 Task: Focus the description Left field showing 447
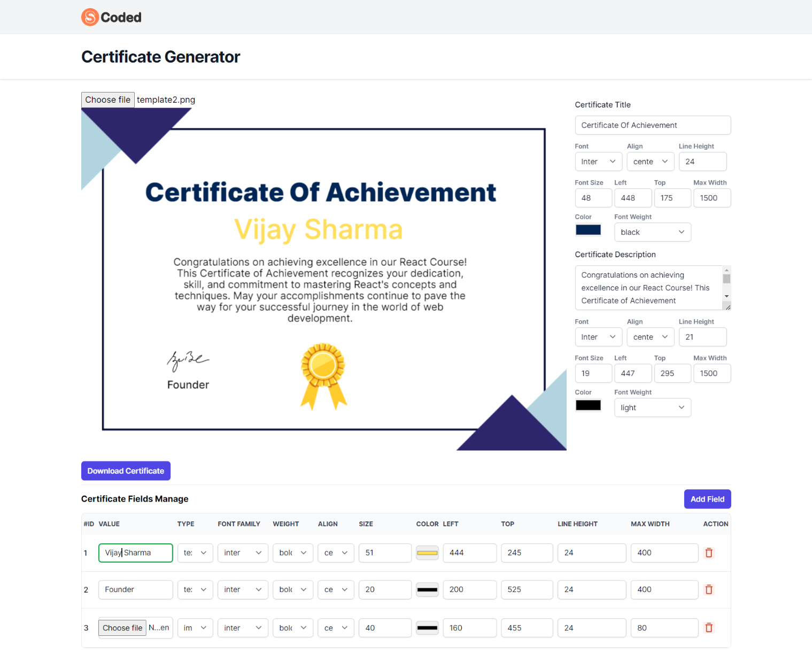[x=633, y=373]
